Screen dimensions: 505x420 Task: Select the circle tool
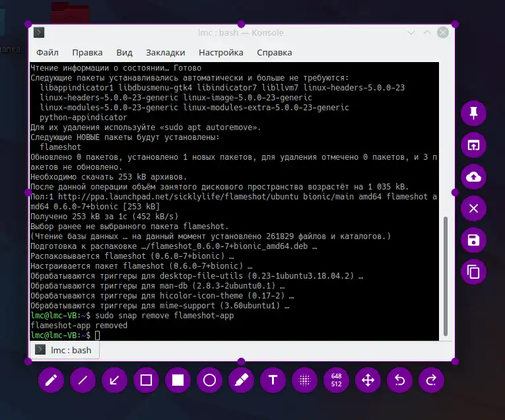209,380
